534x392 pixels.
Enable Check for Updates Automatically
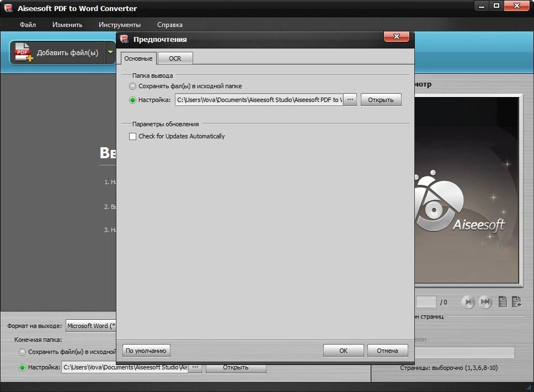pos(133,136)
